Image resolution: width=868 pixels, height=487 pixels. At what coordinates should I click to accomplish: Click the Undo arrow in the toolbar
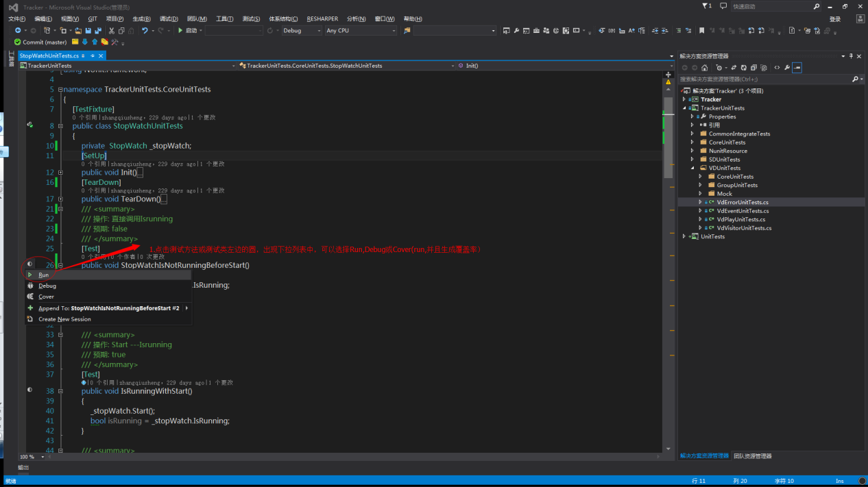pyautogui.click(x=145, y=31)
